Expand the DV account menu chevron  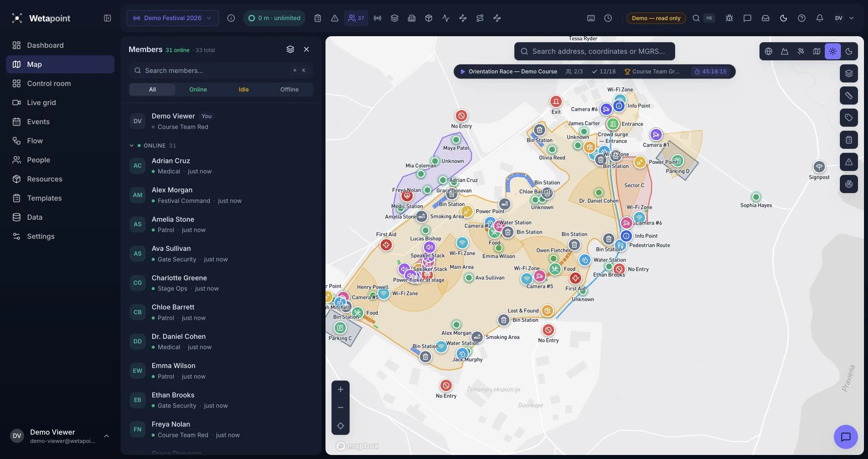click(851, 18)
